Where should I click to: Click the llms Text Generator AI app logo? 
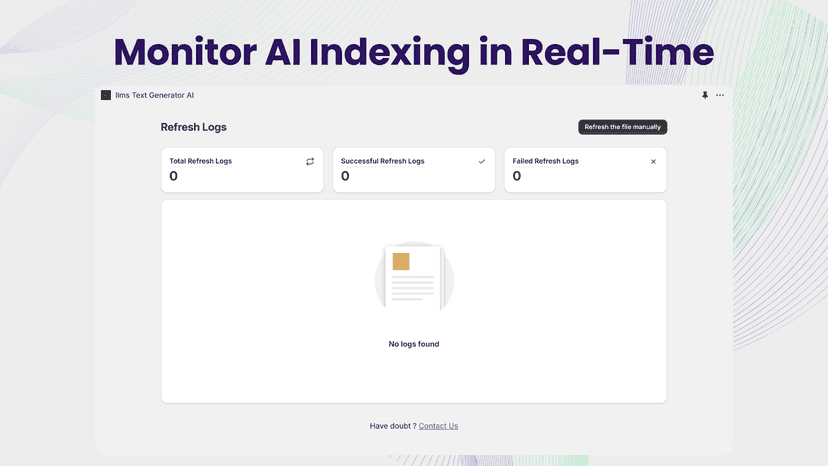coord(106,95)
